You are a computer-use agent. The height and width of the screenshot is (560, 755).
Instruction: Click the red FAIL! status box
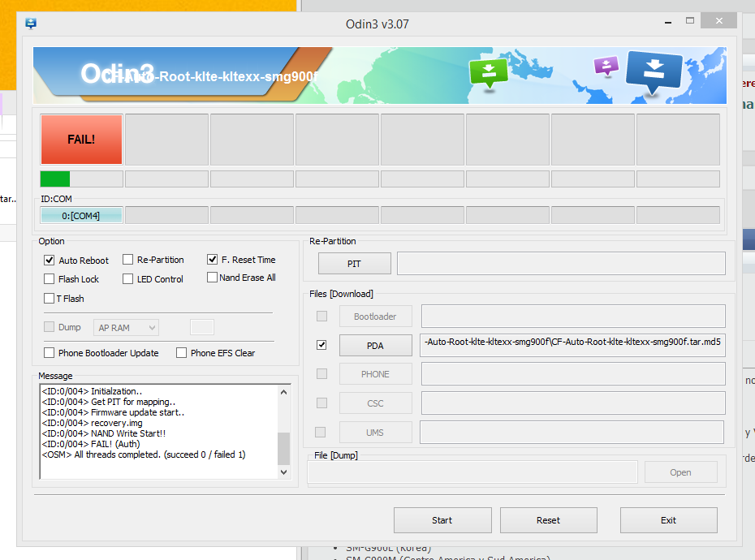(81, 140)
